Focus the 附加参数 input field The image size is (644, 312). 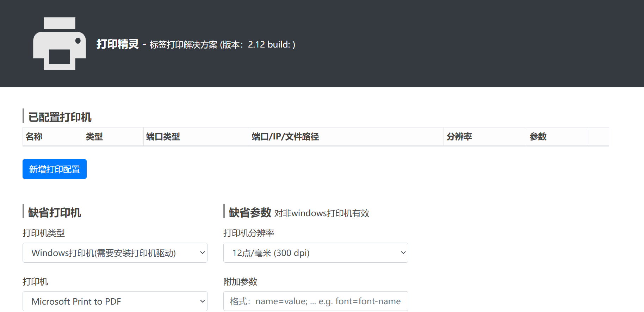(x=316, y=301)
